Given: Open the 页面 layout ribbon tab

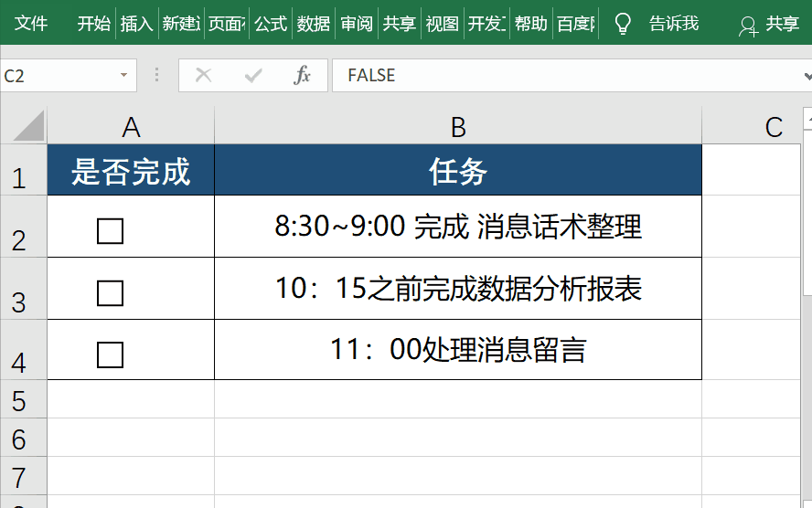Looking at the screenshot, I should click(x=227, y=23).
